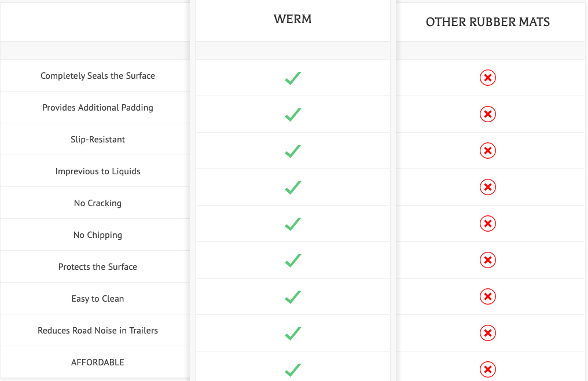The width and height of the screenshot is (588, 381).
Task: Click the AFFORDABLE feature label
Action: point(97,362)
